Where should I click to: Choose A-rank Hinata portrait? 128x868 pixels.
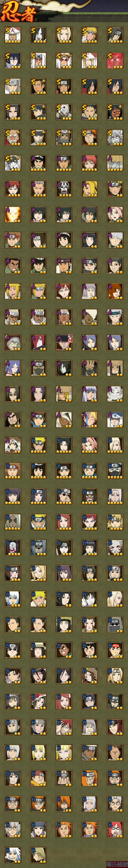(89, 240)
